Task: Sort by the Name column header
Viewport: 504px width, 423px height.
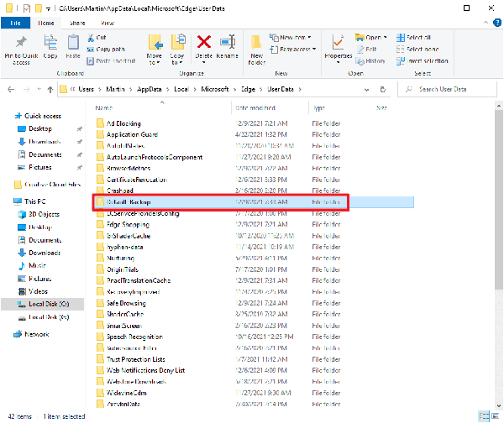Action: point(104,108)
